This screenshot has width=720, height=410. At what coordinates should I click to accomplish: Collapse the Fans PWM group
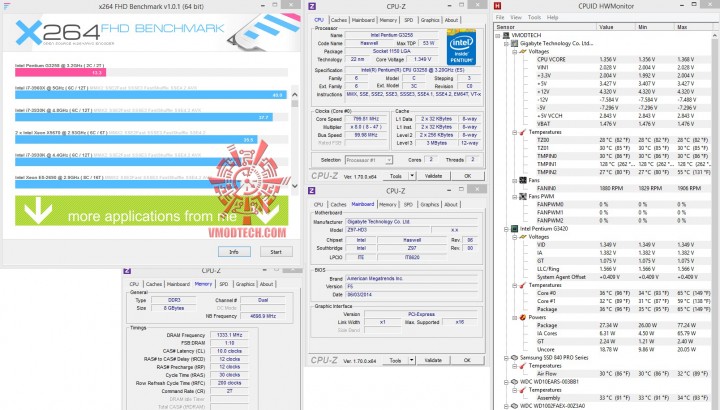tap(515, 197)
